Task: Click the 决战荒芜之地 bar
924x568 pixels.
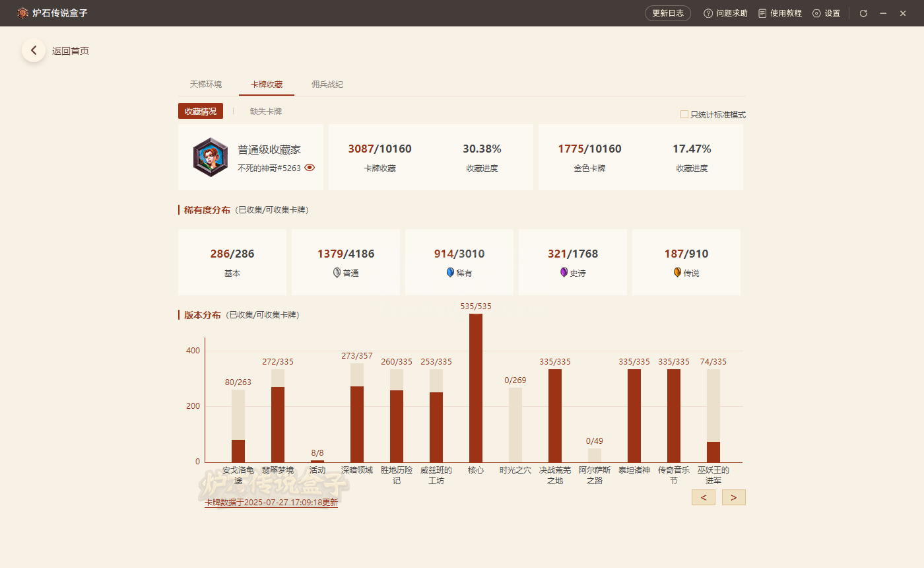Action: [x=555, y=416]
